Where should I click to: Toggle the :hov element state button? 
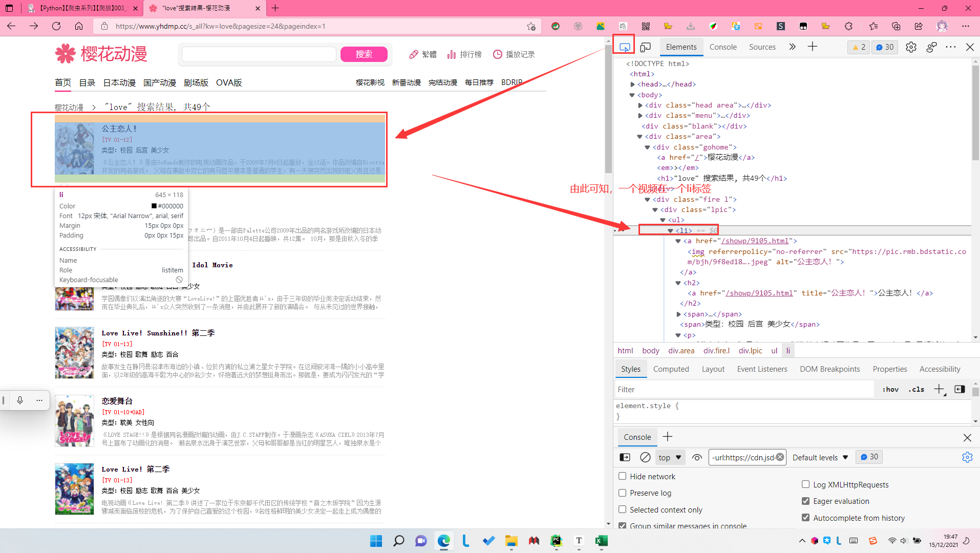[x=890, y=390]
